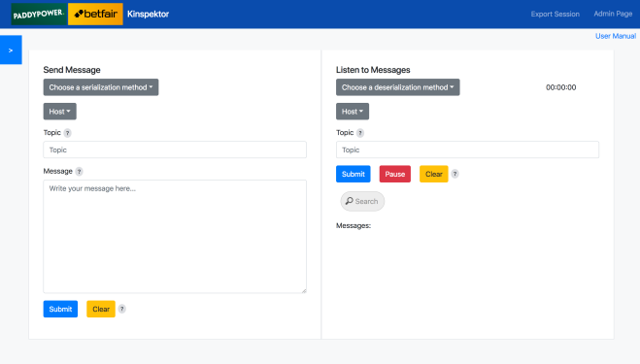Click the Kinspektor title
This screenshot has height=364, width=640.
coord(149,14)
